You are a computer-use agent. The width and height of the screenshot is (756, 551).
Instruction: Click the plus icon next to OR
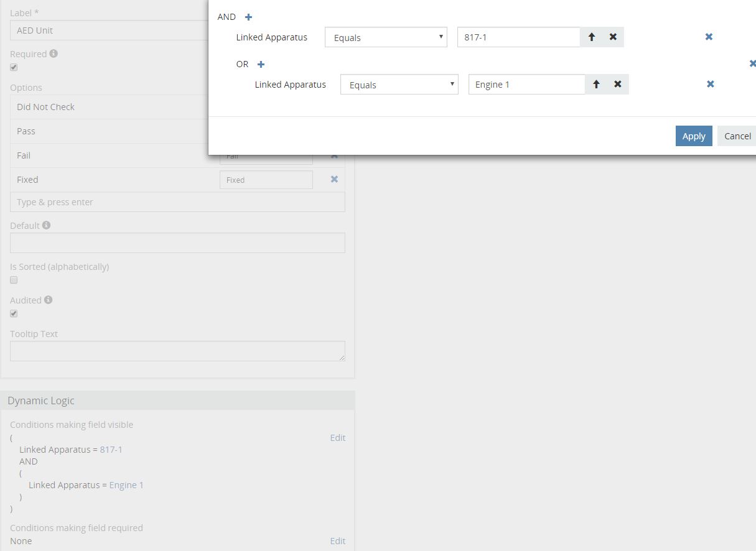click(x=261, y=65)
